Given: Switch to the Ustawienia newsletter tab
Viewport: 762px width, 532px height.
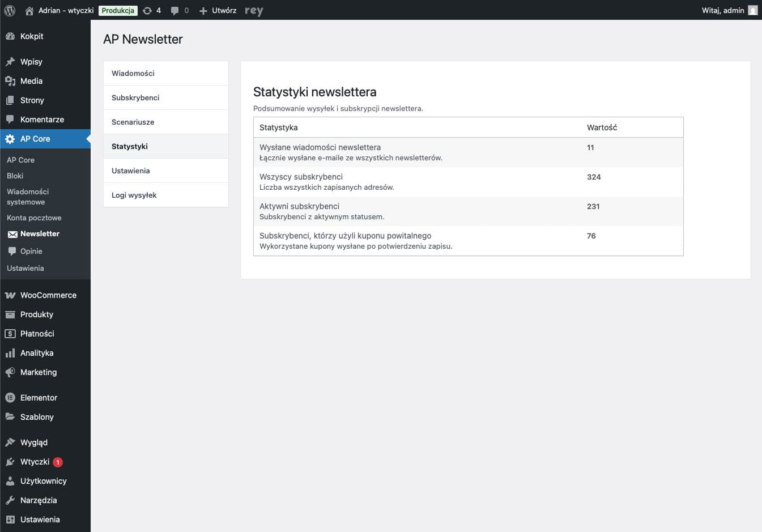Looking at the screenshot, I should (x=130, y=170).
